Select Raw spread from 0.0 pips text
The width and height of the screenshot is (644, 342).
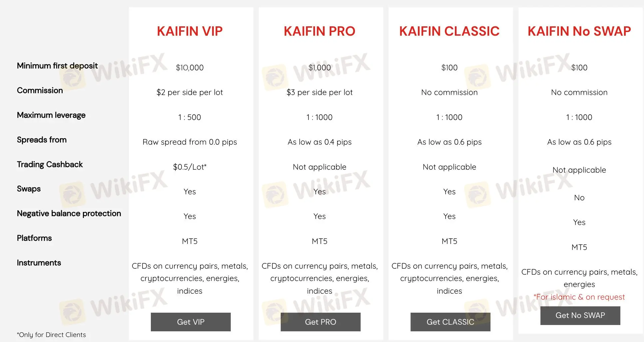click(x=189, y=142)
